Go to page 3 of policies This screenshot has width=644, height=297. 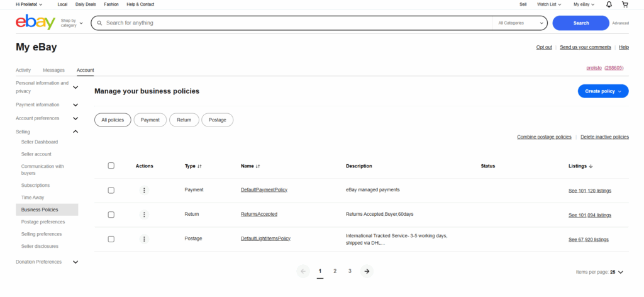click(x=350, y=271)
